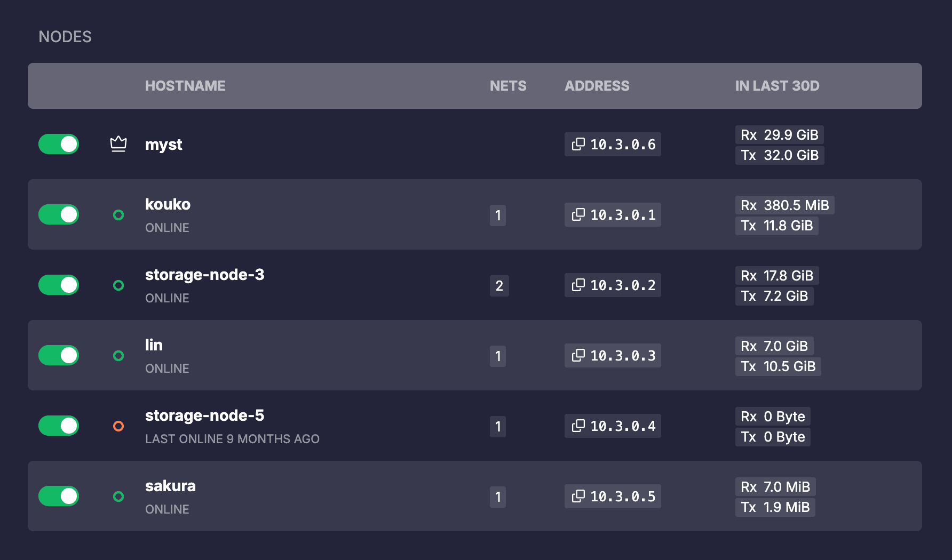The height and width of the screenshot is (560, 952).
Task: Copy the 10.3.0.6 address icon
Action: [578, 144]
